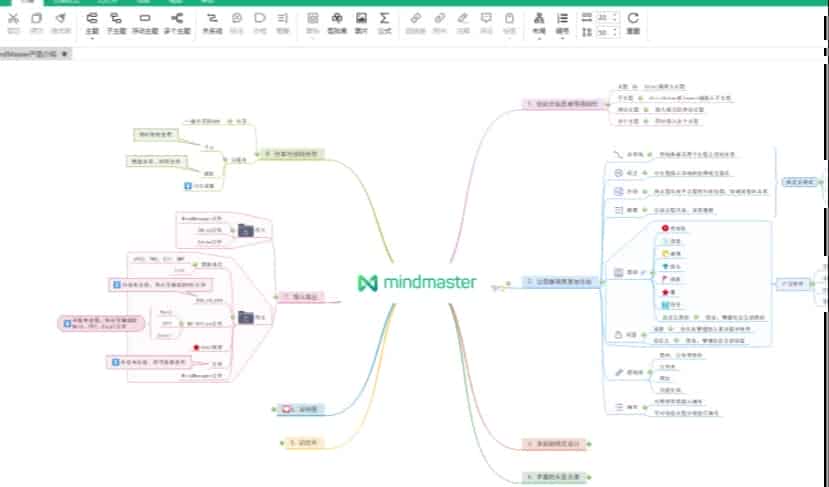The height and width of the screenshot is (487, 829).
Task: Open the Topic button dropdown arrow
Action: (92, 38)
